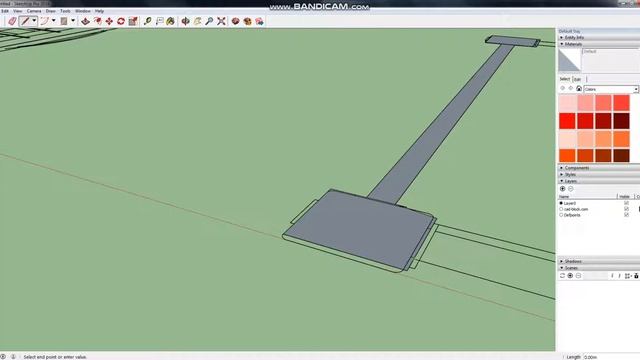The height and width of the screenshot is (360, 640).
Task: Click the last toolbar icon after Extension Warehouse
Action: (259, 21)
